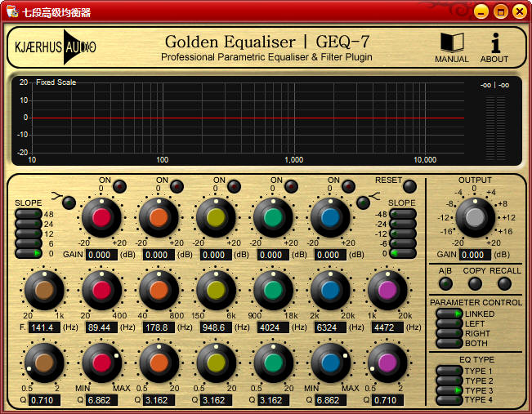
Task: Toggle ON LED for green band
Action: pos(291,186)
